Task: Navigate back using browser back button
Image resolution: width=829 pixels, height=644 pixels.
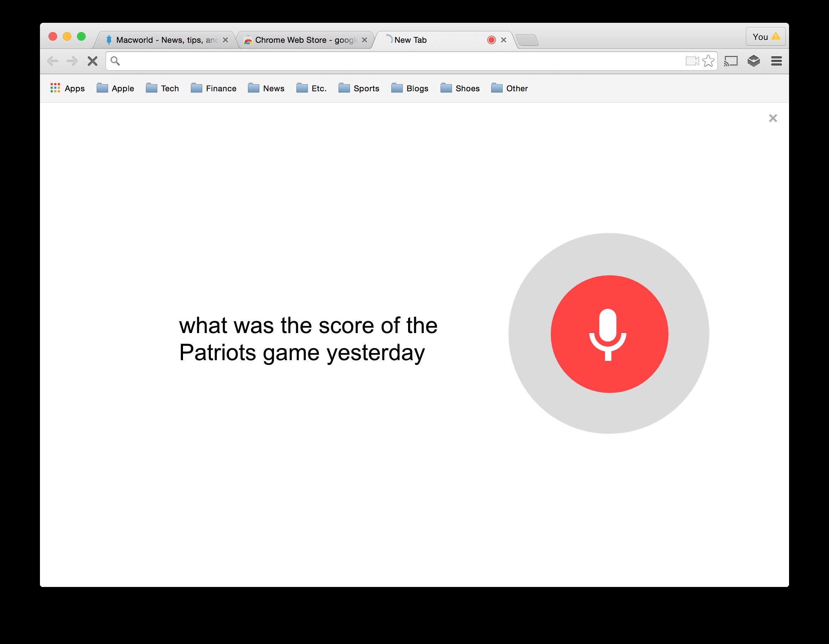Action: [54, 62]
